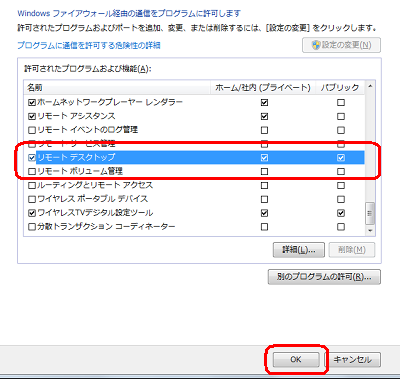This screenshot has width=400, height=379.
Task: Enable リモート ボリューム管理 name checkbox
Action: pos(32,172)
